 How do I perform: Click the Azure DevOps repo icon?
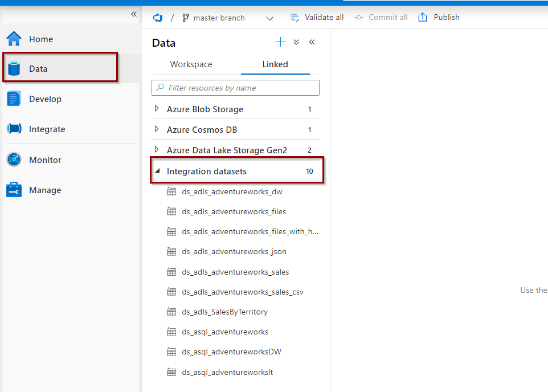158,18
